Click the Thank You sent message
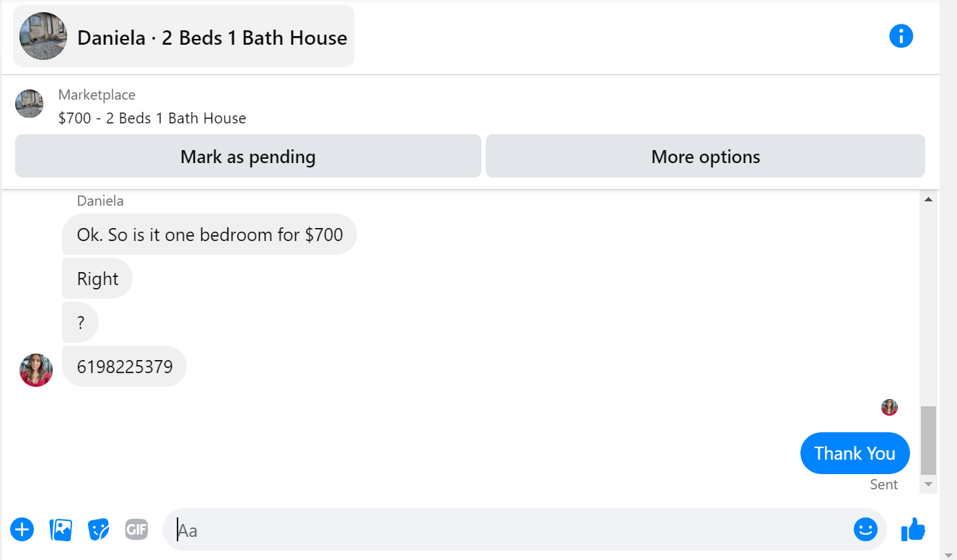Viewport: 957px width, 560px height. click(855, 453)
